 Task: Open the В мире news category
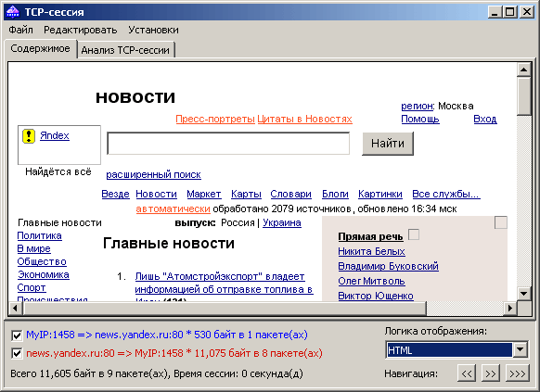point(34,248)
